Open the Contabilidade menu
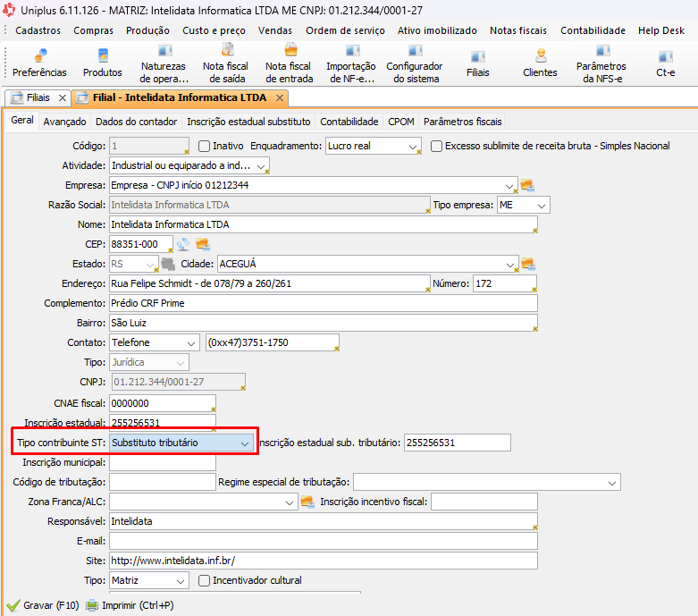The width and height of the screenshot is (698, 616). pyautogui.click(x=593, y=30)
